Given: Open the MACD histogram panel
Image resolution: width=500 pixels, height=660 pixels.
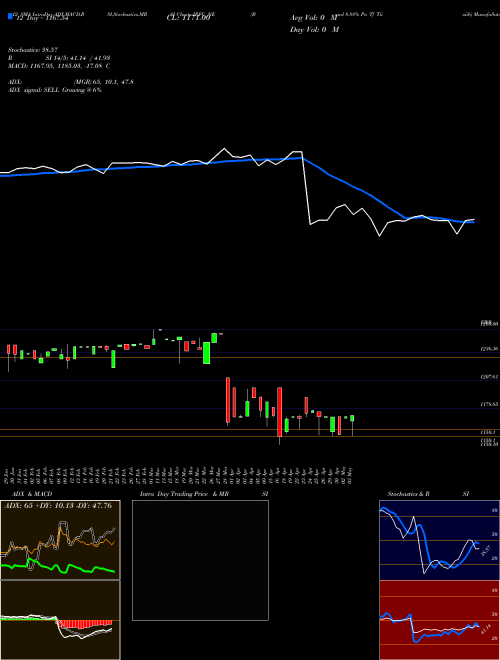Looking at the screenshot, I should click(x=60, y=620).
